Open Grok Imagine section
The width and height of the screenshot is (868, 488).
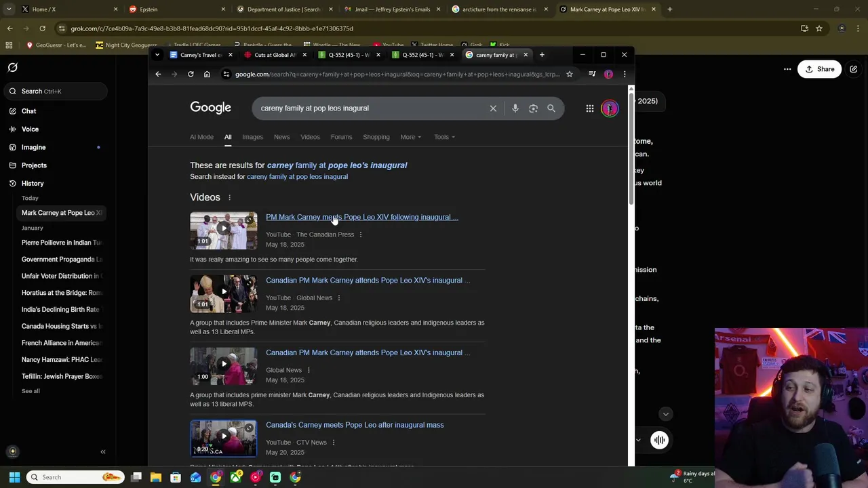coord(33,147)
